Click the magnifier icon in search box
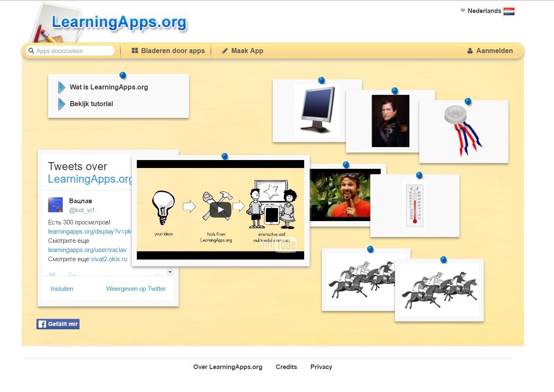The width and height of the screenshot is (554, 392). pyautogui.click(x=31, y=51)
